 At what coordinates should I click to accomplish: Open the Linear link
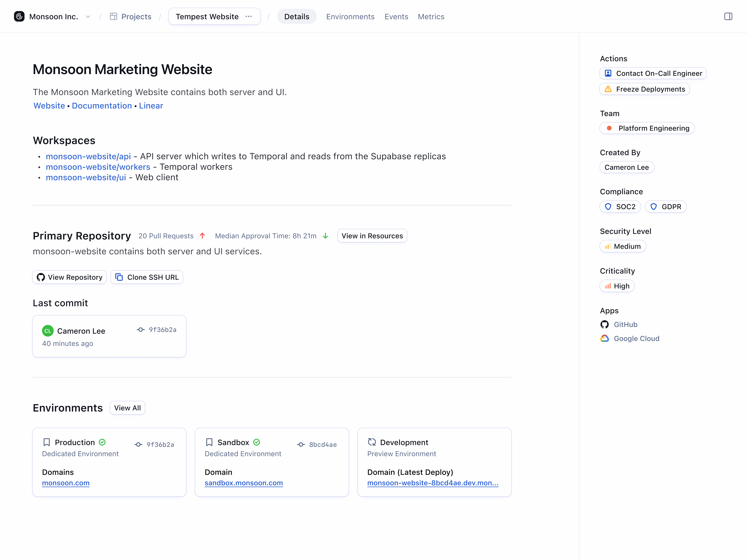coord(151,106)
